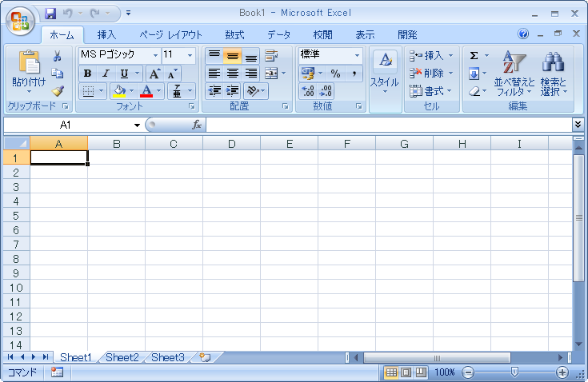Click merge and center icon

[271, 74]
